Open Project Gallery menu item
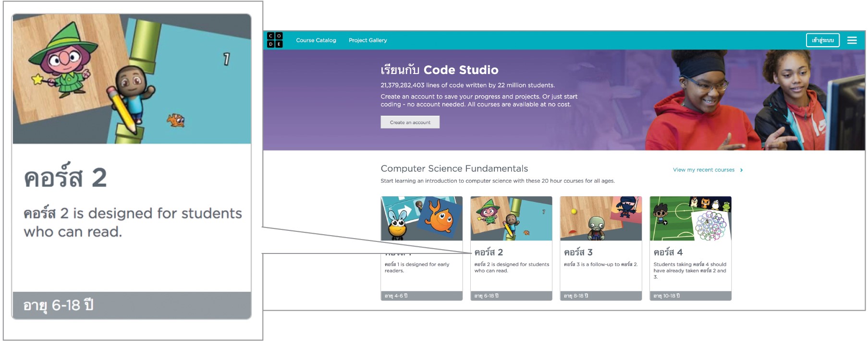Image resolution: width=868 pixels, height=341 pixels. 367,40
